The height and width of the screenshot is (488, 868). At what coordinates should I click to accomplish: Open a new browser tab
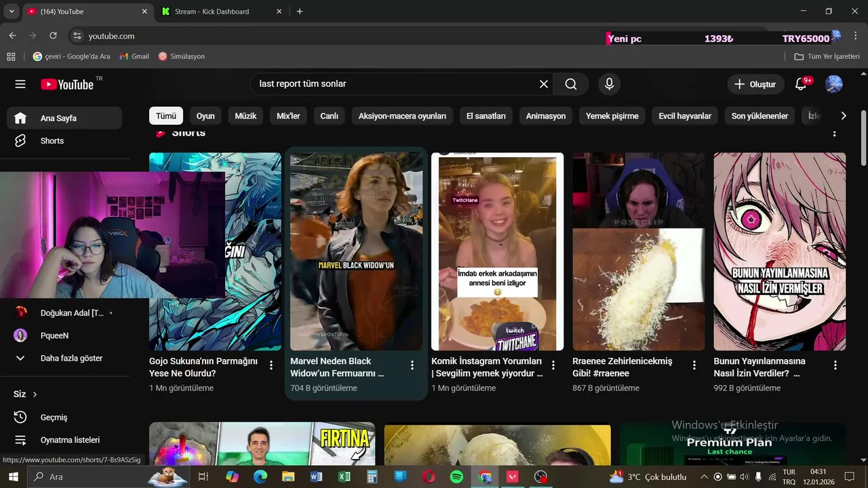(x=300, y=12)
